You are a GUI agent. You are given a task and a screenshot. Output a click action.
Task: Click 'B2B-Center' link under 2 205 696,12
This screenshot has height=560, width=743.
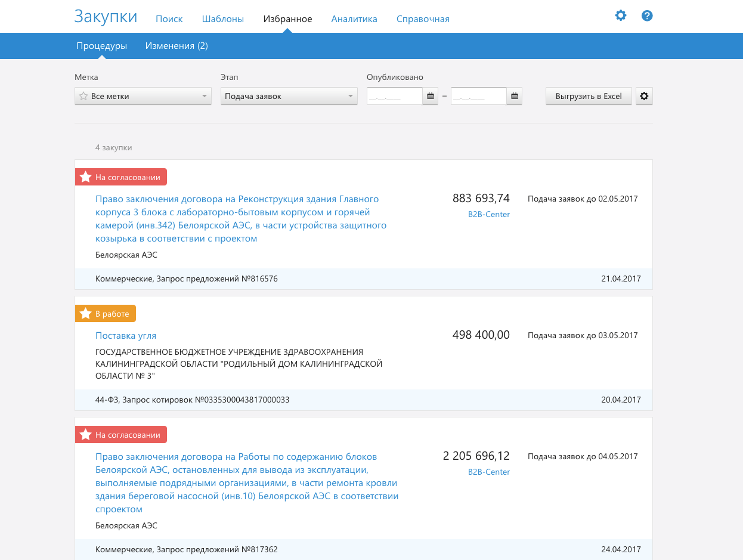(489, 472)
